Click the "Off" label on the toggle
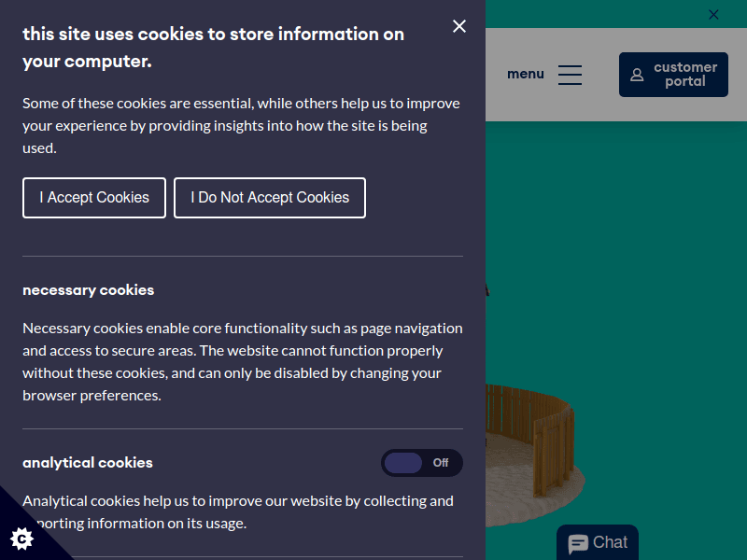Viewport: 747px width, 560px height. tap(441, 463)
